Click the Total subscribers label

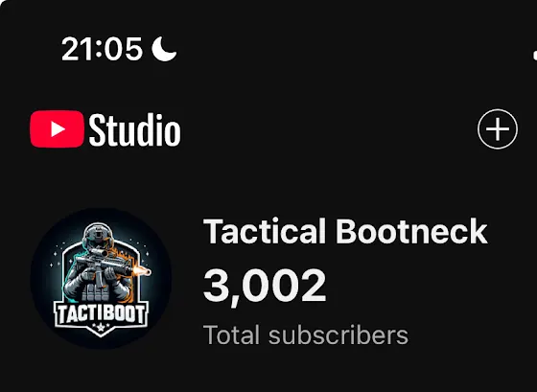pos(306,334)
